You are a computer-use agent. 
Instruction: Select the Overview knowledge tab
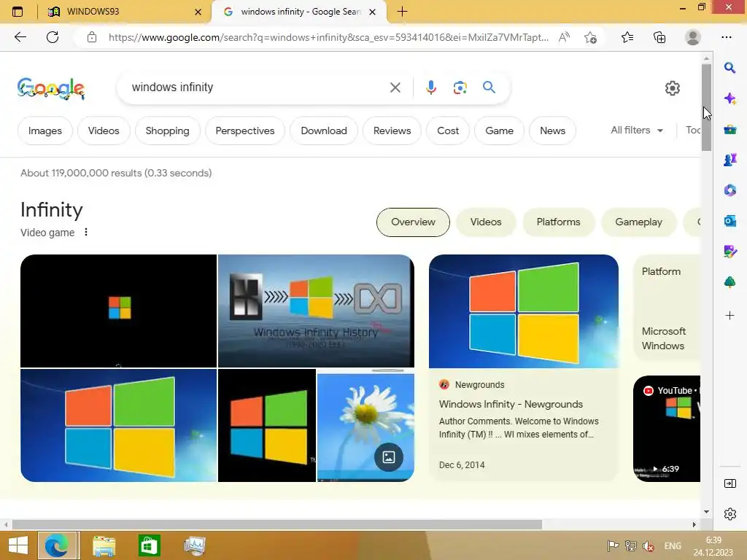[413, 222]
